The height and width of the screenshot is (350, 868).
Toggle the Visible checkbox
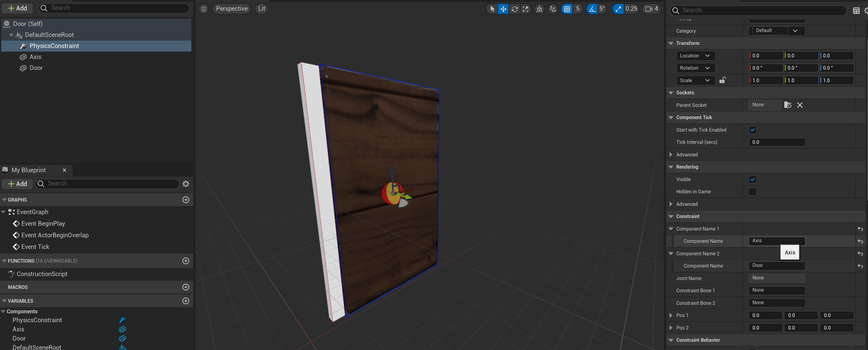coord(752,179)
